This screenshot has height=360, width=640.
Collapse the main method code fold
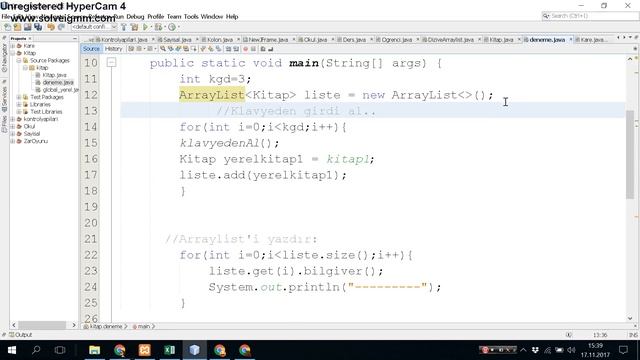coord(111,62)
